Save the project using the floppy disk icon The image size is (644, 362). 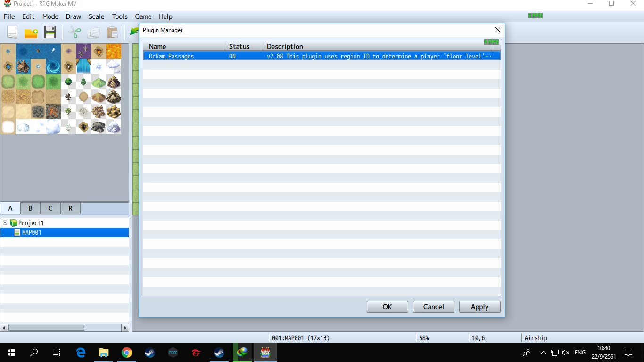(x=50, y=32)
